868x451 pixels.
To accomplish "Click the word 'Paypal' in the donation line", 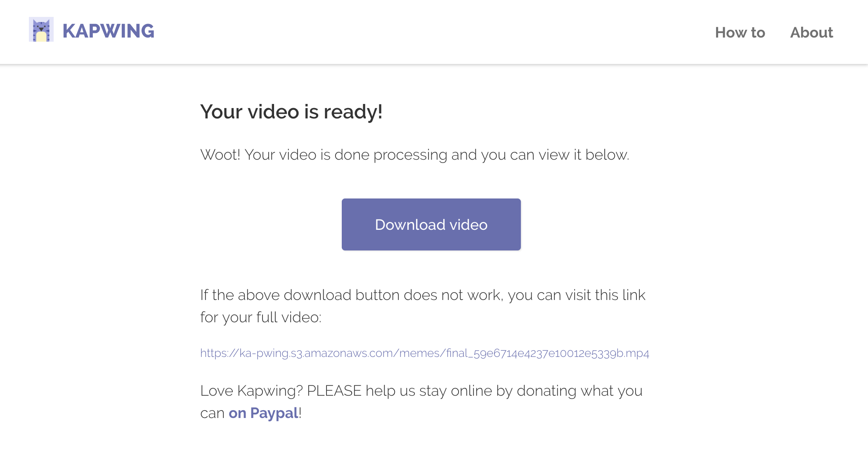I will [x=274, y=413].
